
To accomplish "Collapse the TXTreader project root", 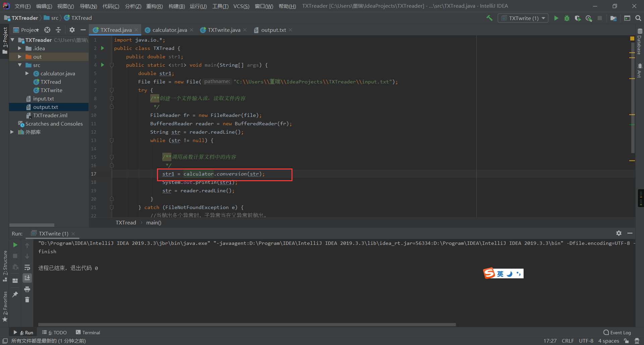I will (x=12, y=40).
